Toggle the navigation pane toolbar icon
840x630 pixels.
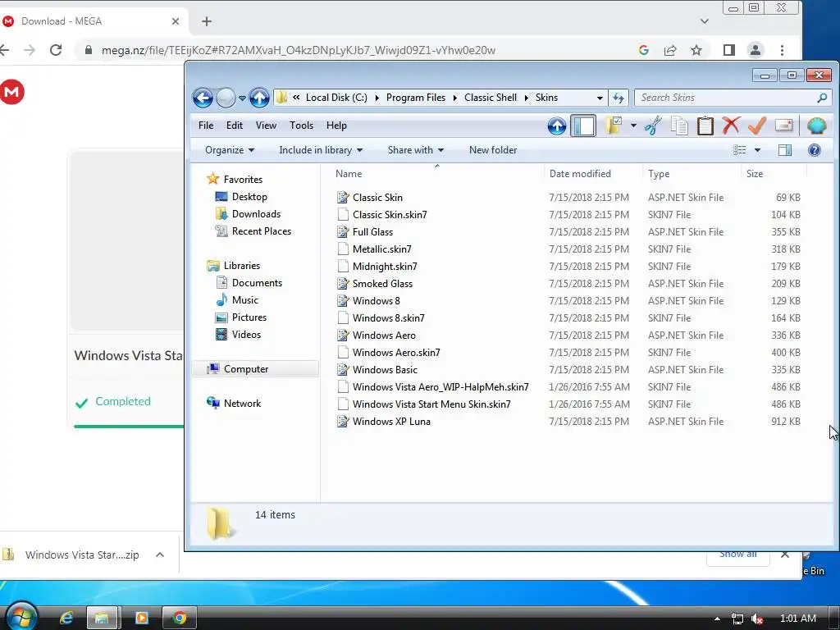coord(583,126)
